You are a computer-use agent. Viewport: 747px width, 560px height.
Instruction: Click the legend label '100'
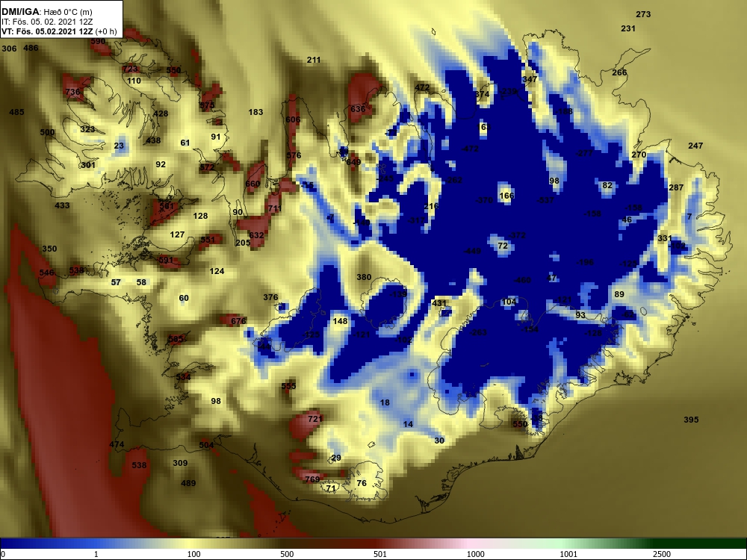point(194,554)
